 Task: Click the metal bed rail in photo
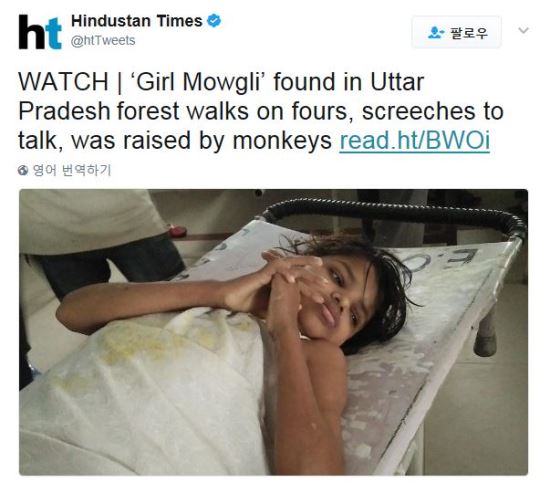(x=393, y=211)
